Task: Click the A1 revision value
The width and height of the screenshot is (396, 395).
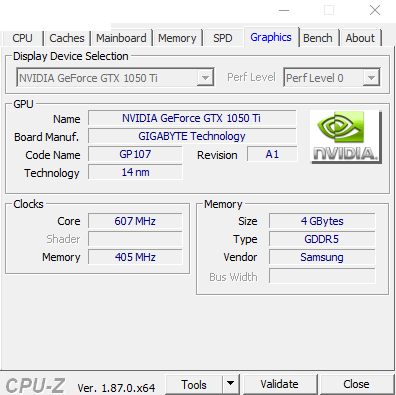Action: click(x=272, y=154)
